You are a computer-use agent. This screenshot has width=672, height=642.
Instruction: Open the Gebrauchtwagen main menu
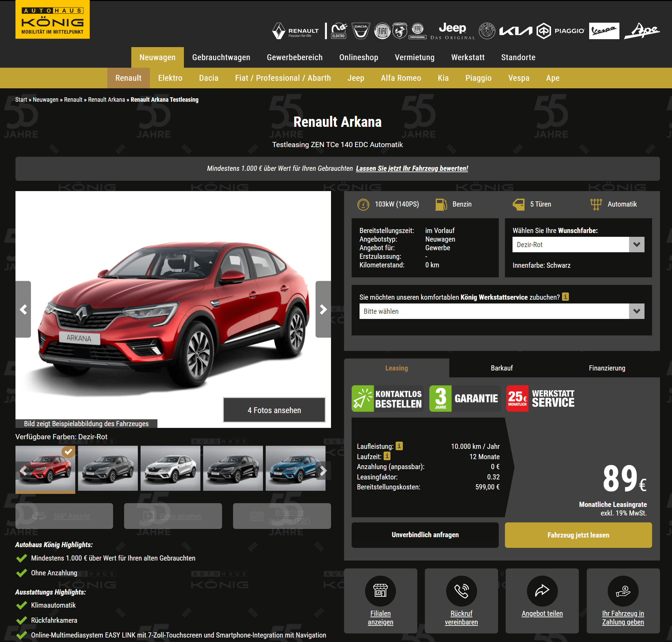(x=221, y=57)
